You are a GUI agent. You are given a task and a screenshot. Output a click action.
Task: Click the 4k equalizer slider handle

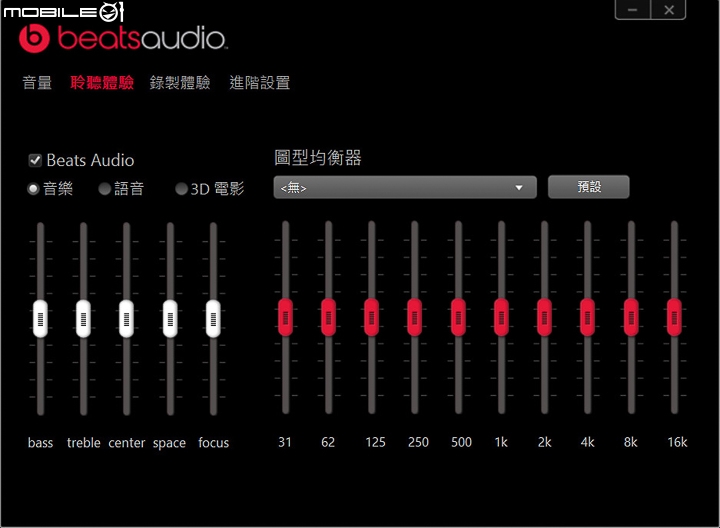pyautogui.click(x=587, y=317)
